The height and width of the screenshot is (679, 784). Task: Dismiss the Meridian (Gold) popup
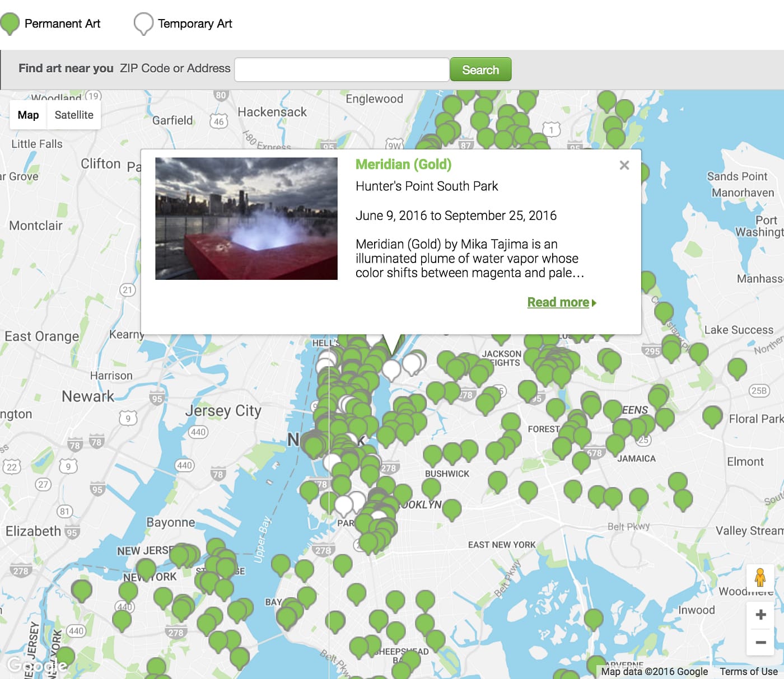coord(624,165)
